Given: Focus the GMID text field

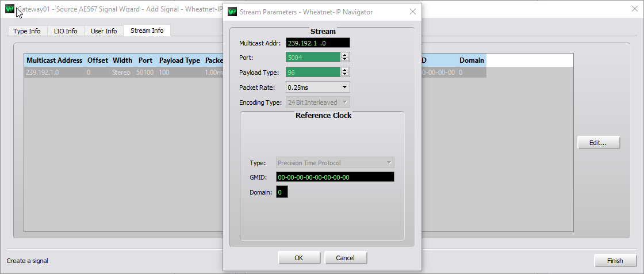Looking at the screenshot, I should 335,177.
